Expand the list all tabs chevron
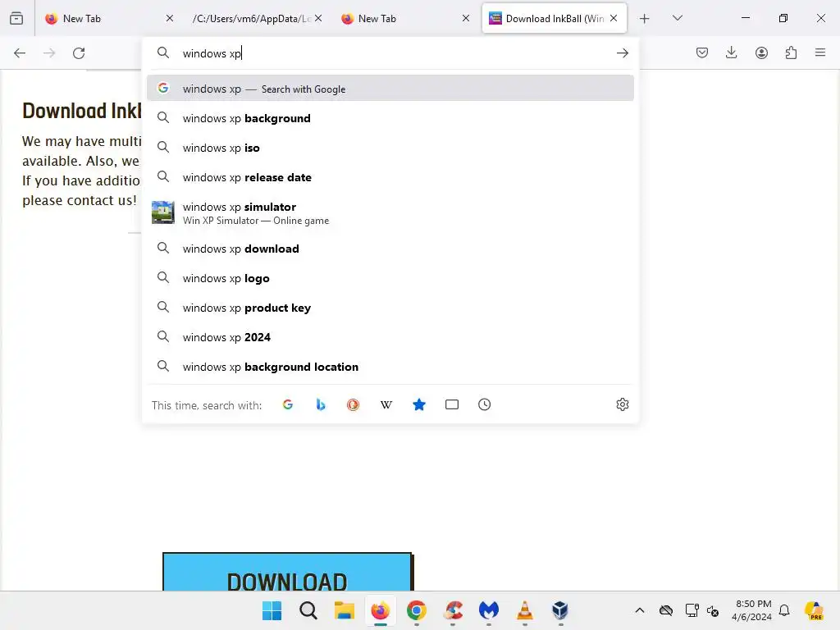Image resolution: width=840 pixels, height=630 pixels. click(677, 18)
